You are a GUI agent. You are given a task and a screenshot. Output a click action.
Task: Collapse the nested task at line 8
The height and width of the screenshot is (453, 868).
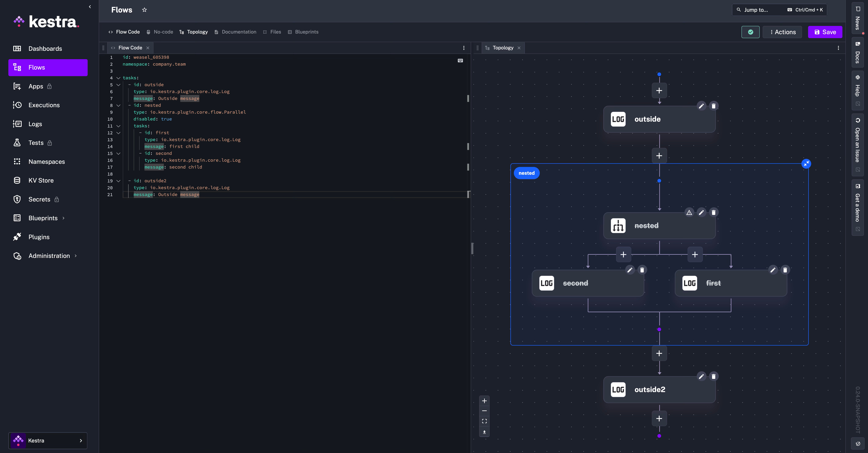coord(118,105)
